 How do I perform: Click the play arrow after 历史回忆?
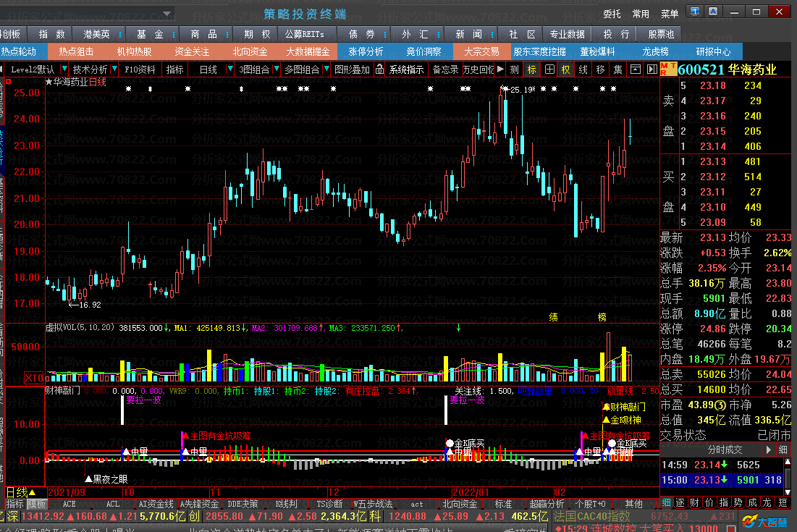click(x=501, y=69)
